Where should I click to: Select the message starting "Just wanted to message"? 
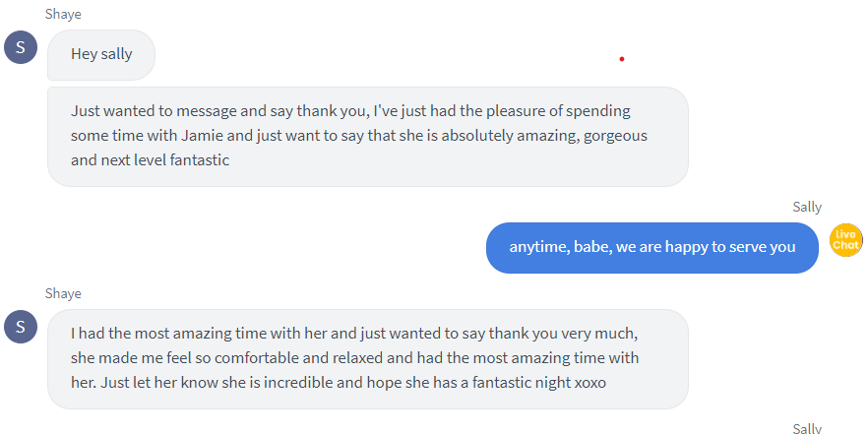[x=368, y=136]
